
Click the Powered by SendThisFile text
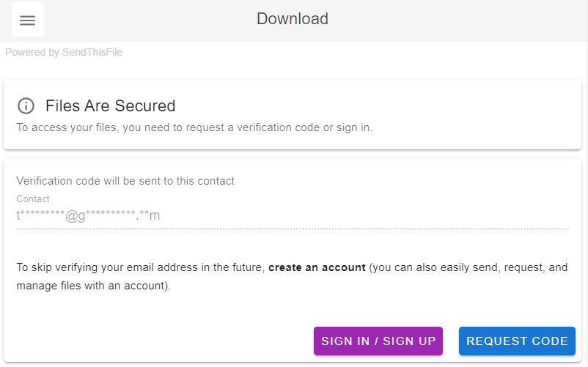tap(64, 53)
